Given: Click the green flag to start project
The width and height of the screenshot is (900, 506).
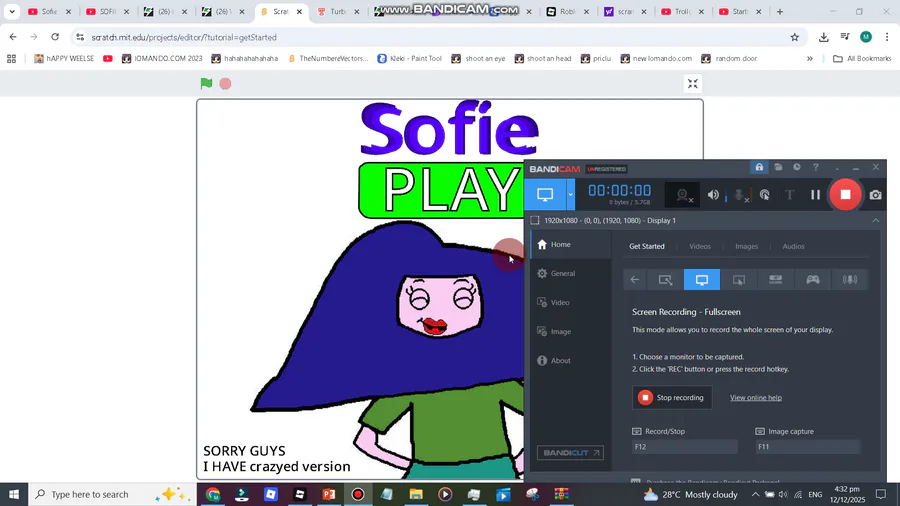Looking at the screenshot, I should pos(206,83).
